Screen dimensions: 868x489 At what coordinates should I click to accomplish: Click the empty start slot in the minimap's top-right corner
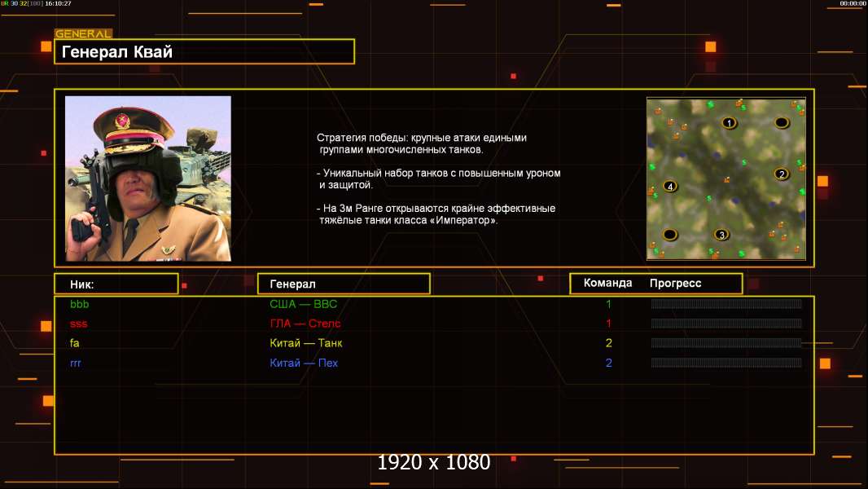tap(781, 122)
